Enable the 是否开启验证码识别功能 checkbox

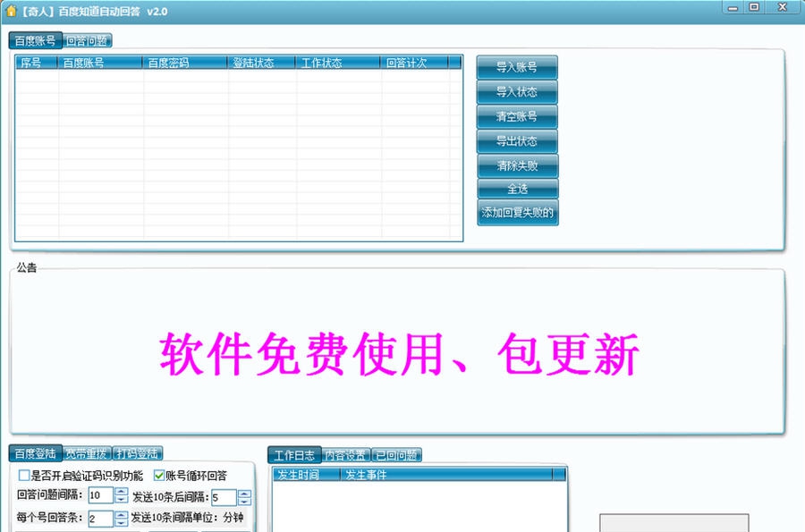[25, 476]
